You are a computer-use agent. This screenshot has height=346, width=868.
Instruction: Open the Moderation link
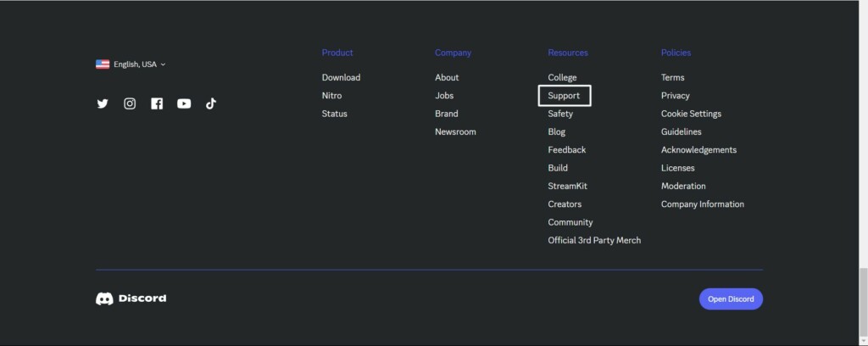[x=683, y=186]
